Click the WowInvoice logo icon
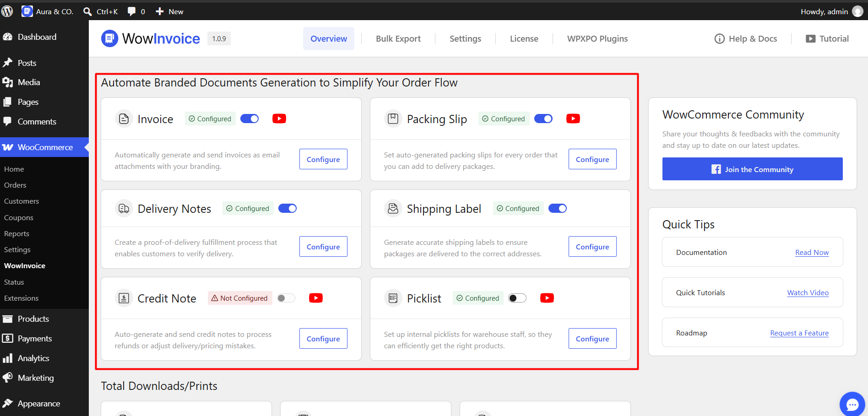Image resolution: width=868 pixels, height=416 pixels. 109,38
